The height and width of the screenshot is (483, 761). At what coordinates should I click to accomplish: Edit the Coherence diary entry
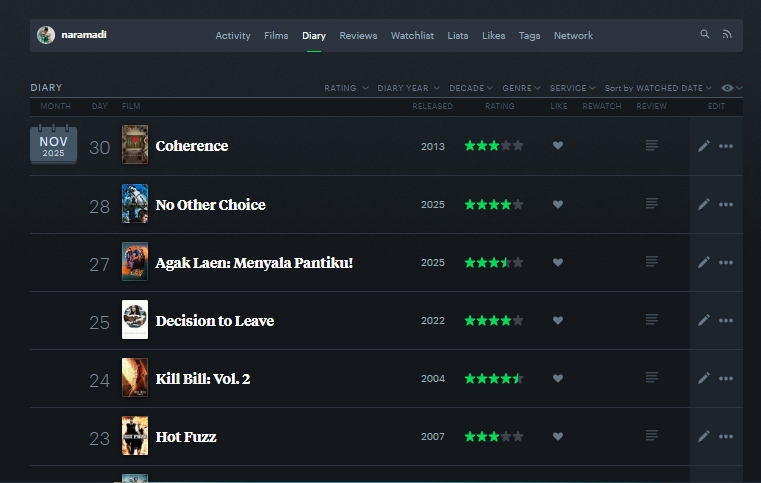click(x=704, y=146)
